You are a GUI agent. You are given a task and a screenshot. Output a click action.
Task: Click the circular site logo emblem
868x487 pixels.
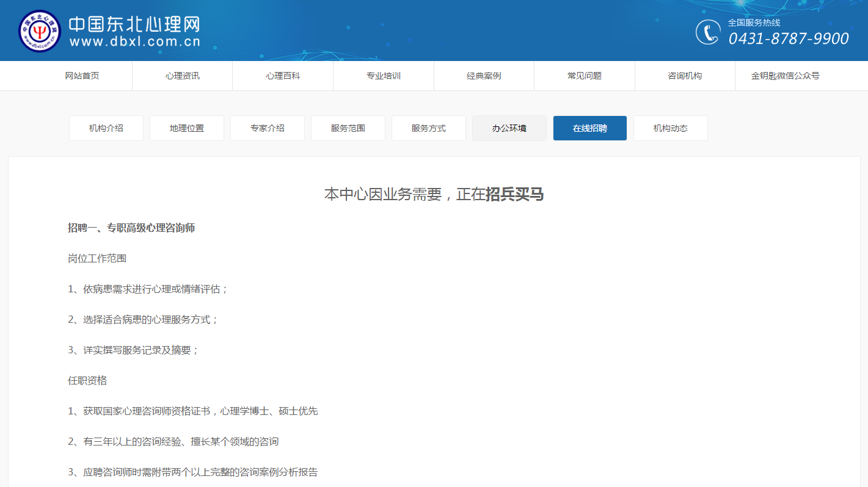(x=40, y=31)
